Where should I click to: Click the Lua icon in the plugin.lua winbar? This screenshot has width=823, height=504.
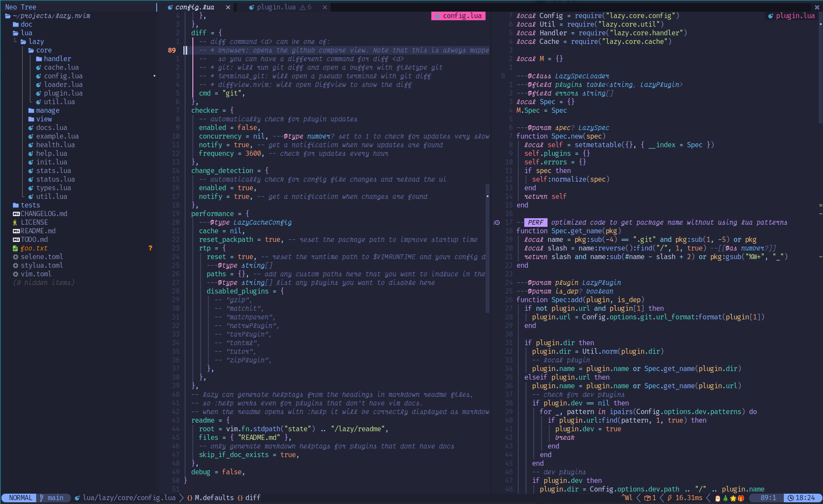pyautogui.click(x=771, y=16)
